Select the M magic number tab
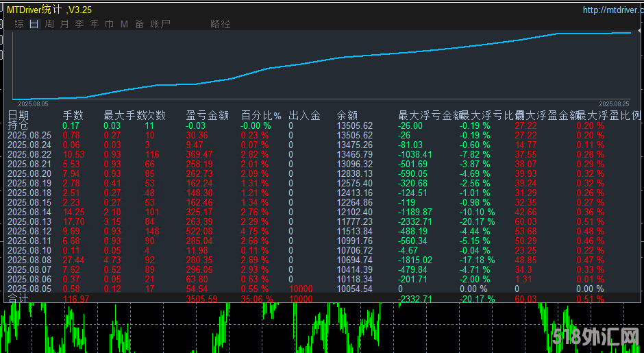 click(x=124, y=24)
